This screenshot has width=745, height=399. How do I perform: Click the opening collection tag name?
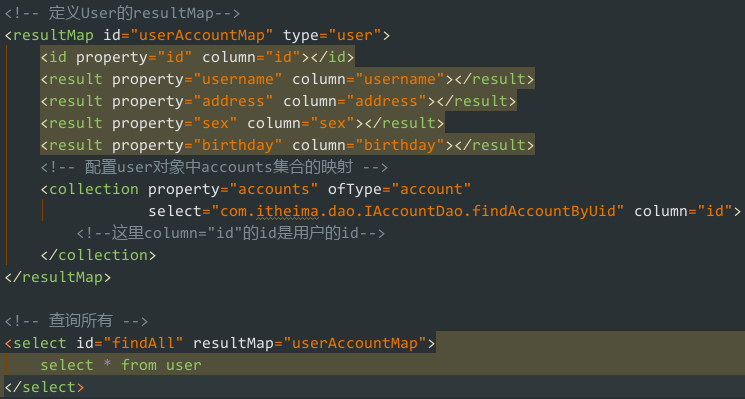coord(94,189)
